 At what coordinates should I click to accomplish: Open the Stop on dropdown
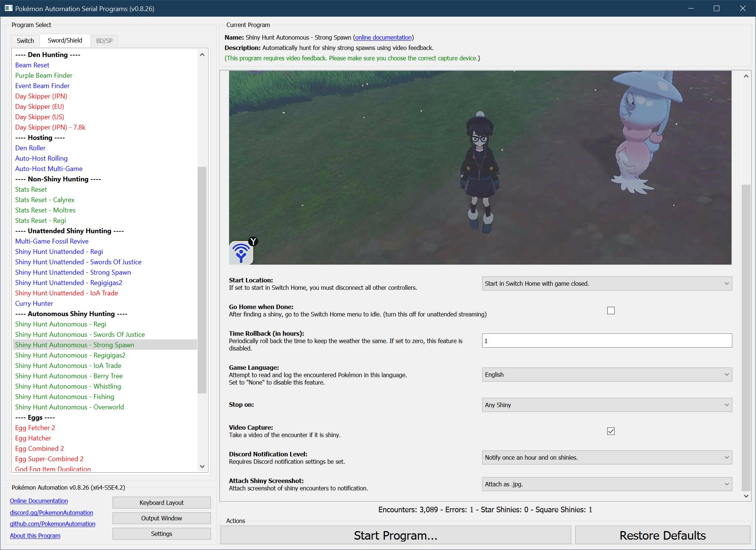607,405
